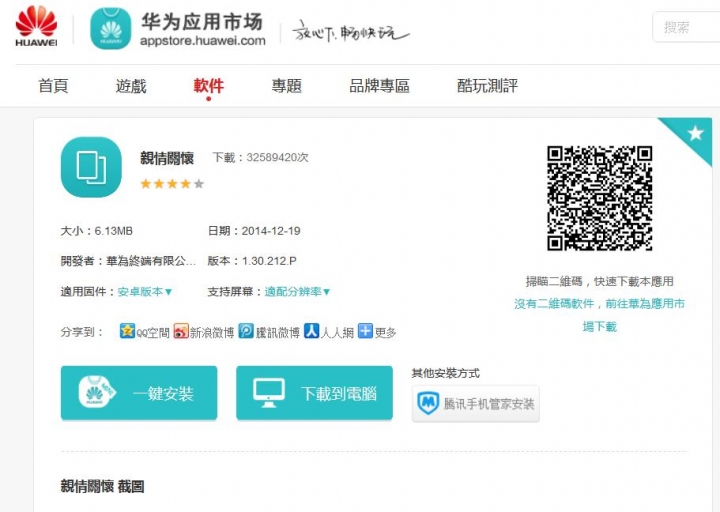Click the 华为应用市场 title

[201, 22]
